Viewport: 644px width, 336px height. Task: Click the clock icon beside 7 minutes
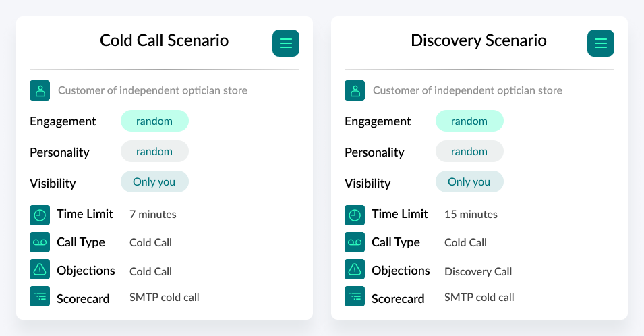tap(40, 215)
